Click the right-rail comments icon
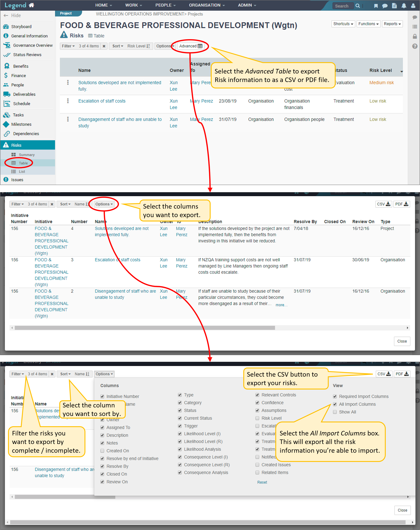The image size is (420, 530). [x=415, y=17]
